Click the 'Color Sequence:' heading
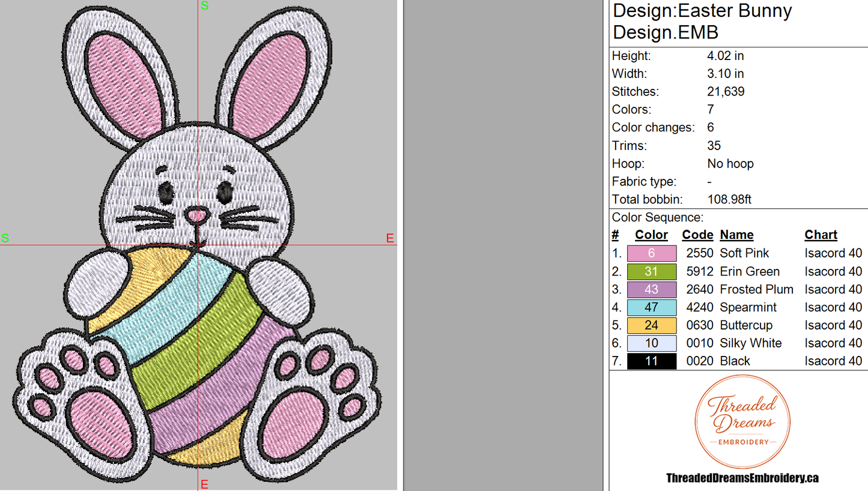 coord(657,218)
